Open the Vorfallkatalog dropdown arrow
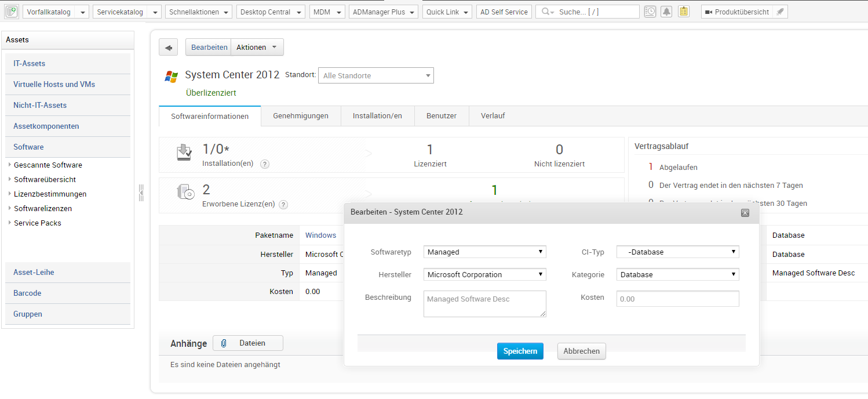 pos(83,12)
